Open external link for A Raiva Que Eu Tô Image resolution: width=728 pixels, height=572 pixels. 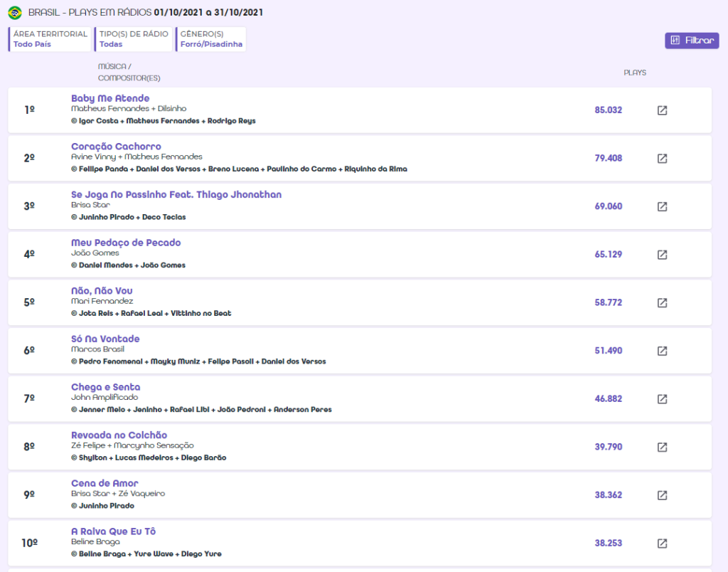[x=662, y=544]
